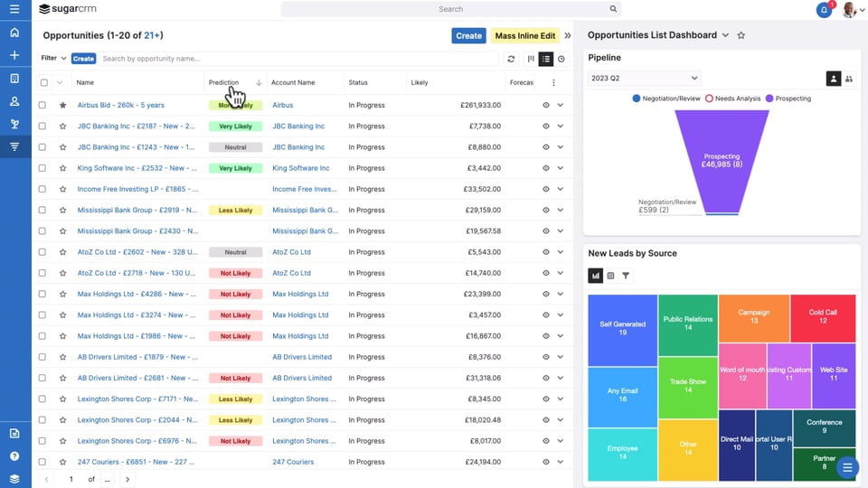Click the stacked layers icon in sidebar bottom

(x=14, y=479)
